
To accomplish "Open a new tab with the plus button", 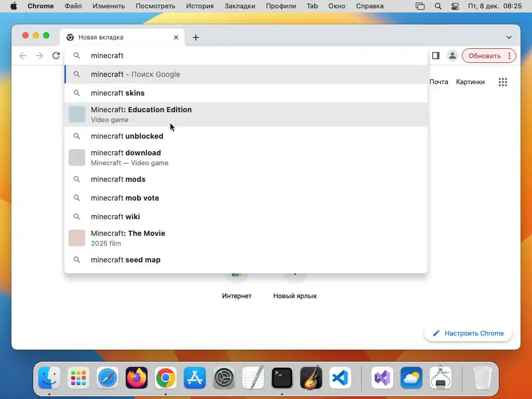I will 196,37.
